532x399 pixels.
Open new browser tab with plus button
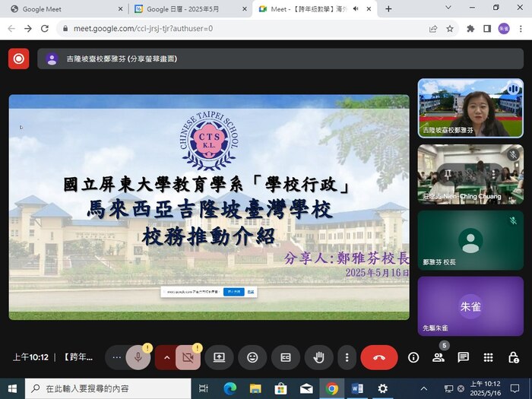point(388,9)
